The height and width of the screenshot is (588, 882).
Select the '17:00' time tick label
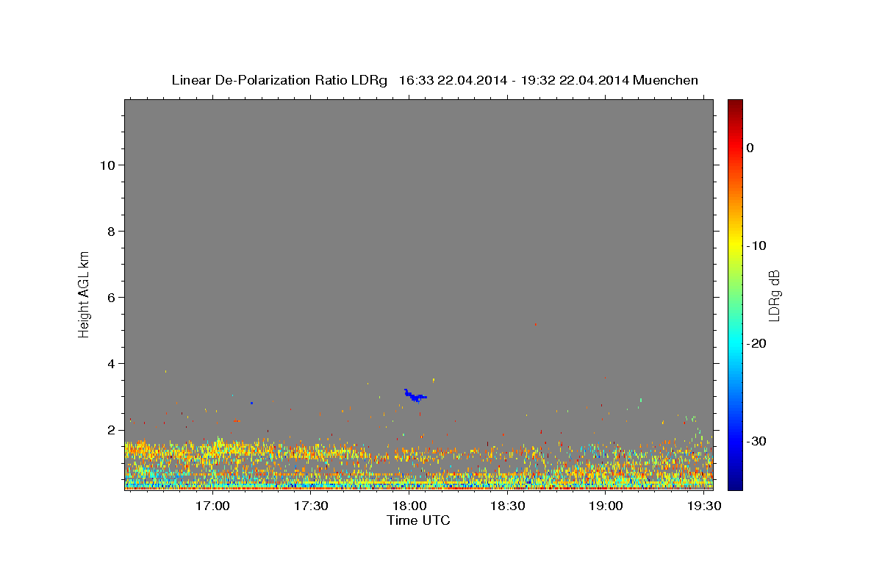click(x=213, y=506)
